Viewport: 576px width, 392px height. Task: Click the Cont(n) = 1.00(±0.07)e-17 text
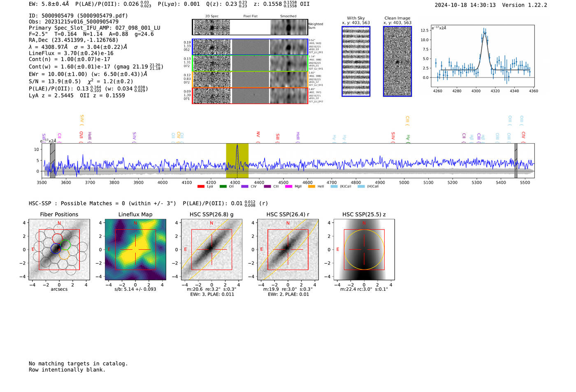pos(70,59)
